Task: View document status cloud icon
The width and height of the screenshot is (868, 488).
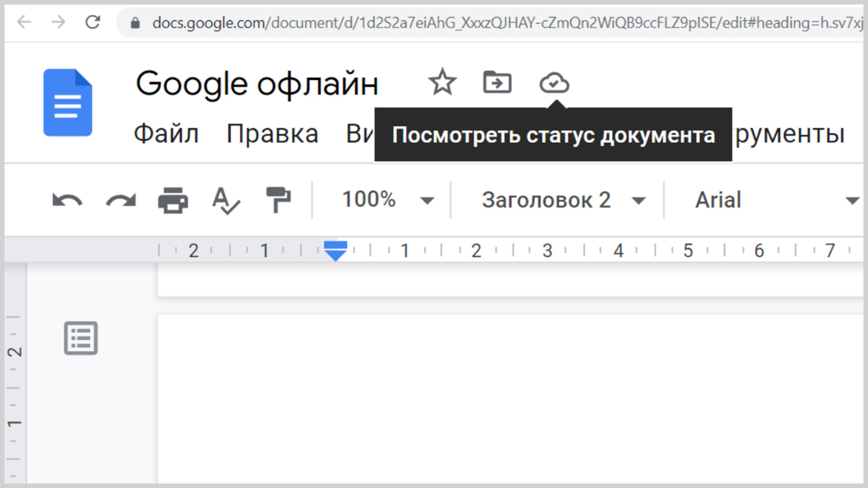Action: 554,83
